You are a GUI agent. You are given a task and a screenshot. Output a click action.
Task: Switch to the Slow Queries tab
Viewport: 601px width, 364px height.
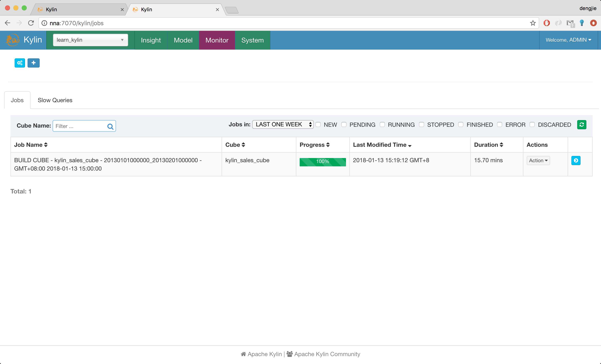(55, 100)
